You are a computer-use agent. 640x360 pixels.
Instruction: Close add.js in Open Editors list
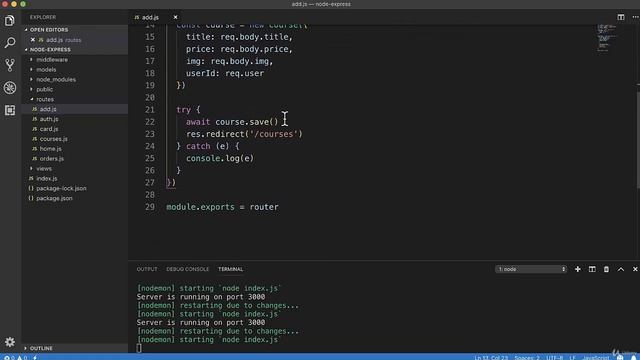33,40
